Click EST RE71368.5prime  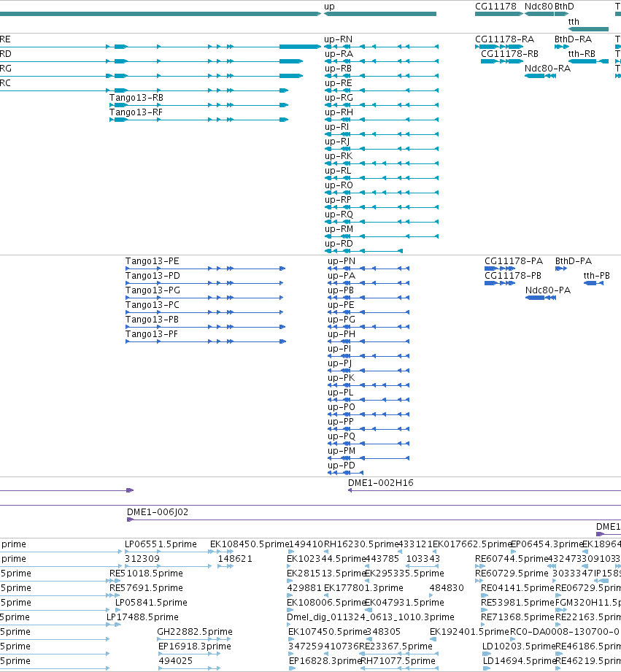[517, 617]
